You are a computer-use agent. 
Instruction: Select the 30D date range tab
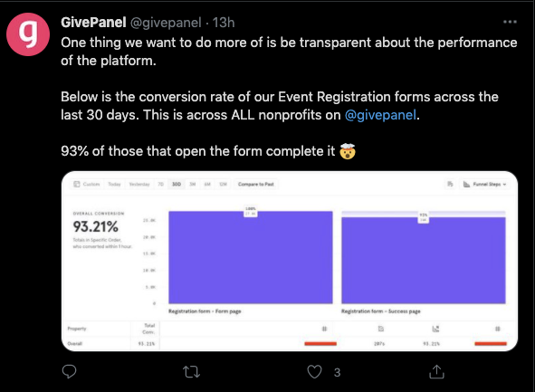click(x=177, y=184)
